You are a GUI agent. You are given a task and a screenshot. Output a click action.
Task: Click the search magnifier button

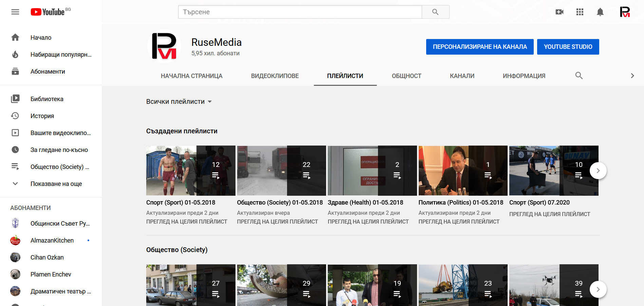click(x=435, y=12)
